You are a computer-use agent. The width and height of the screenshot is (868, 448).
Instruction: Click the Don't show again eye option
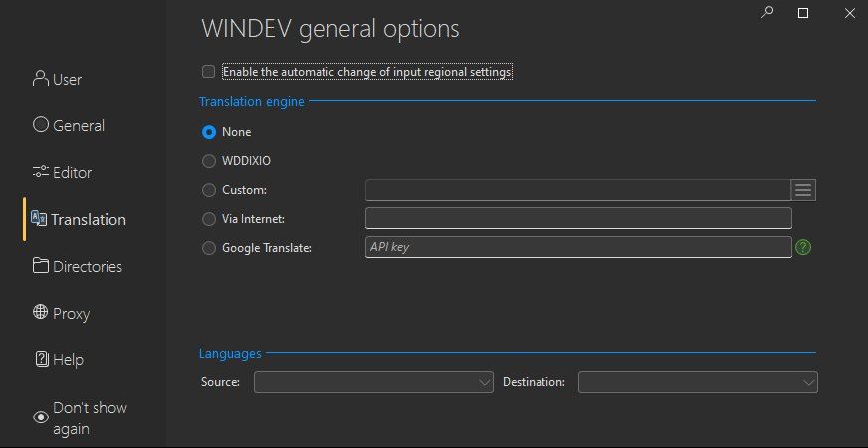(80, 418)
